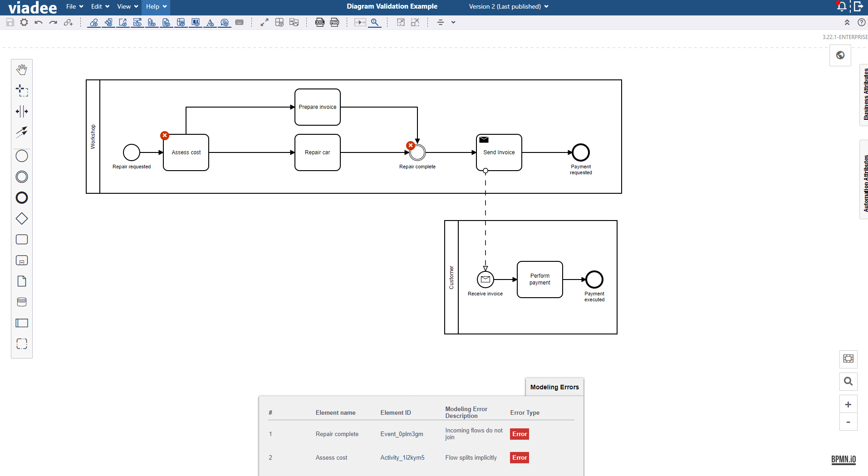Create a group from palette
This screenshot has width=868, height=476.
(x=22, y=344)
